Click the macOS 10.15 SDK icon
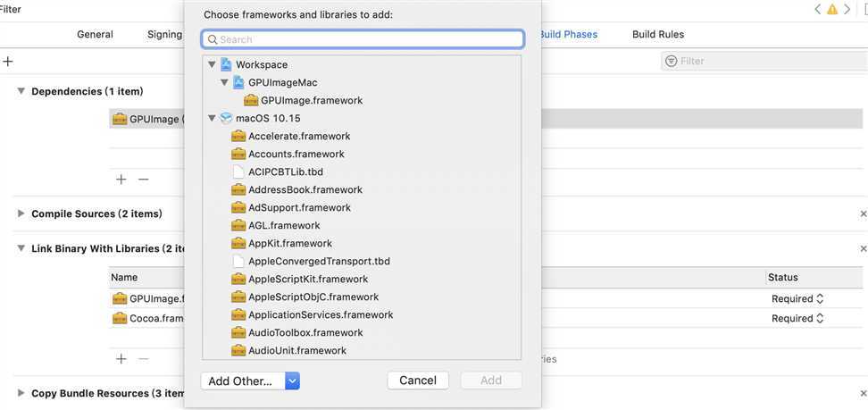The height and width of the screenshot is (410, 868). (x=226, y=118)
